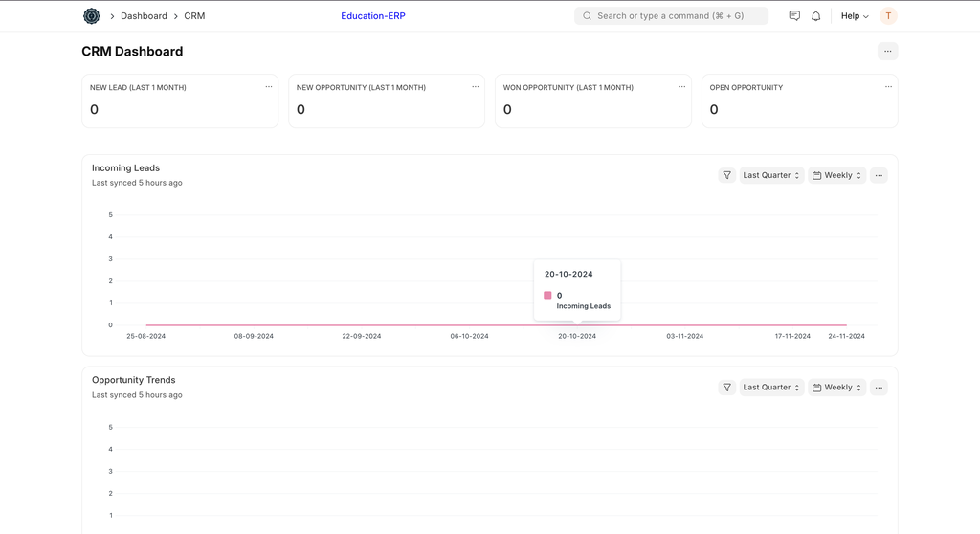Image resolution: width=980 pixels, height=534 pixels.
Task: Open the notifications bell icon
Action: (815, 16)
